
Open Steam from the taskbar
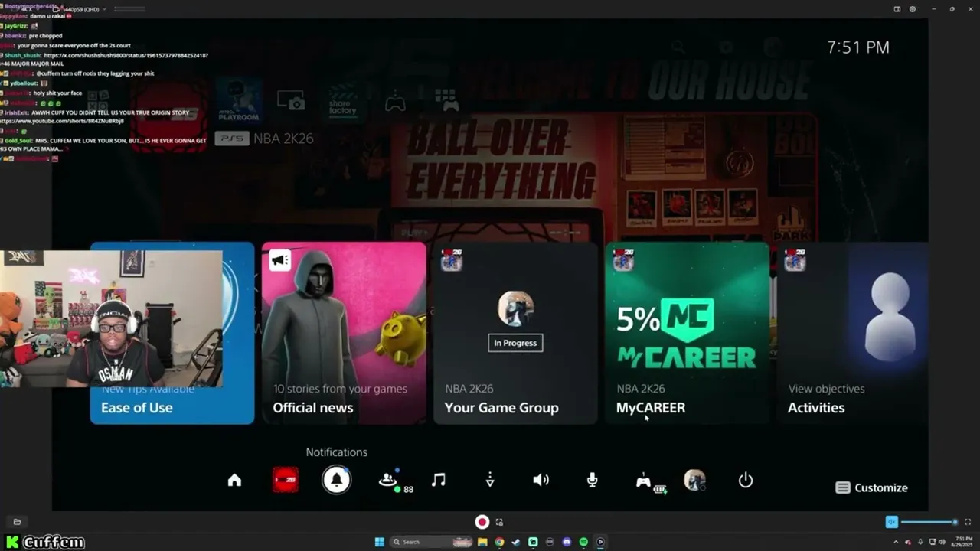pos(516,542)
